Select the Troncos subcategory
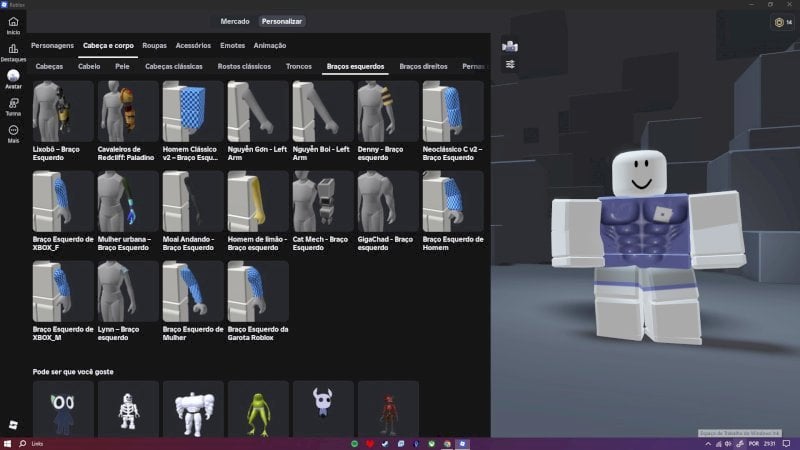The image size is (800, 450). 299,66
